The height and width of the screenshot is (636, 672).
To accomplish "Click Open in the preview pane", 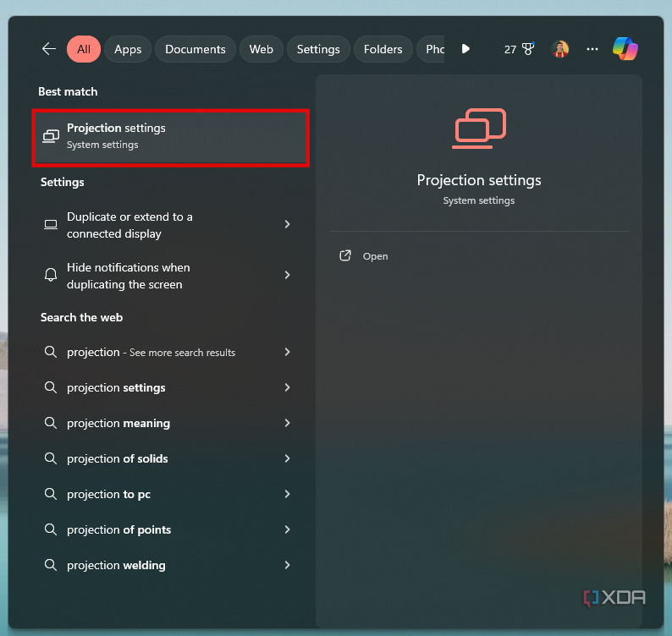I will 375,256.
